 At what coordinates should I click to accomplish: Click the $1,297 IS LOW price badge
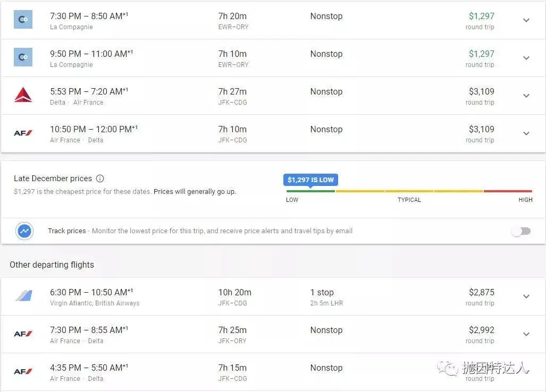pyautogui.click(x=310, y=180)
